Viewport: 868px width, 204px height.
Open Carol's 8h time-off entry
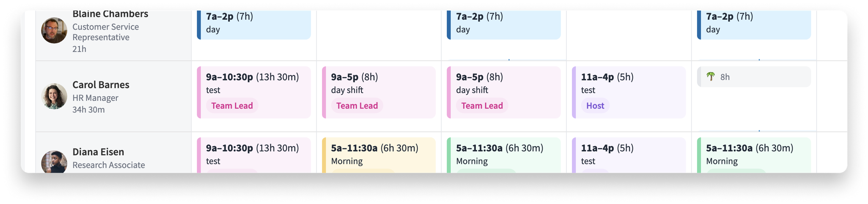click(754, 77)
